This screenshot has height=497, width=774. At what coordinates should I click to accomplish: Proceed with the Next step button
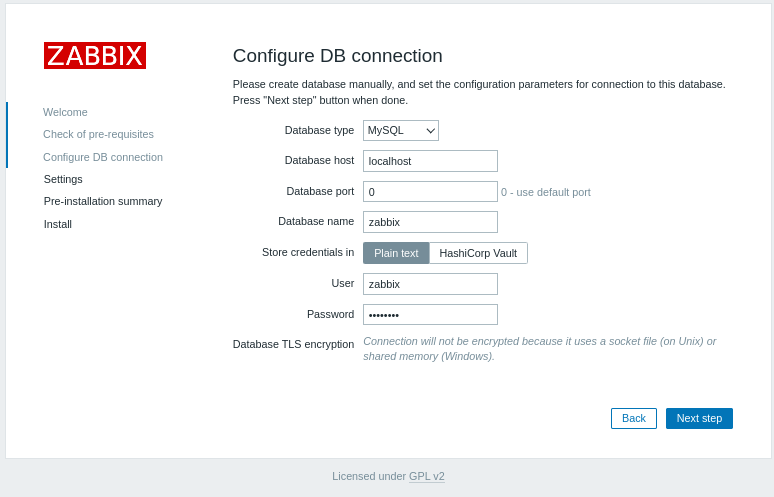point(699,419)
